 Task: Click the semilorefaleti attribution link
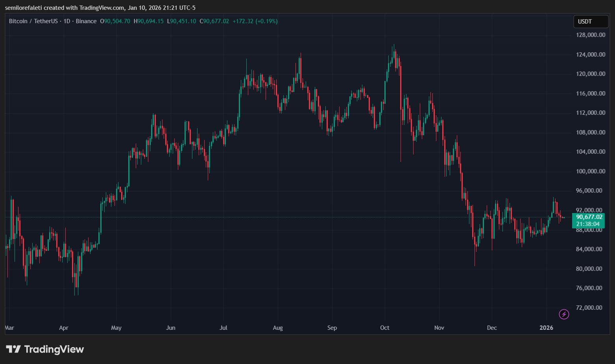24,7
